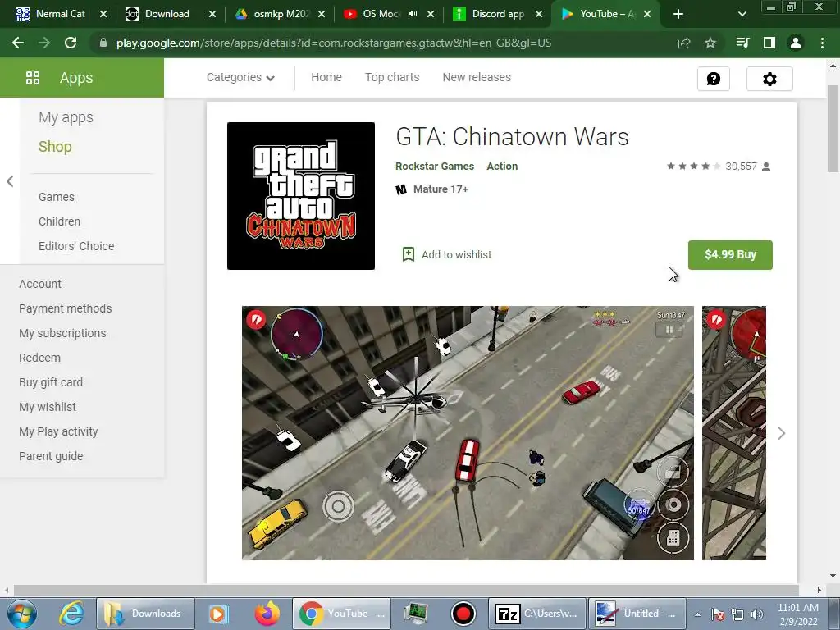Click Buy gift card
This screenshot has width=840, height=630.
click(x=51, y=382)
